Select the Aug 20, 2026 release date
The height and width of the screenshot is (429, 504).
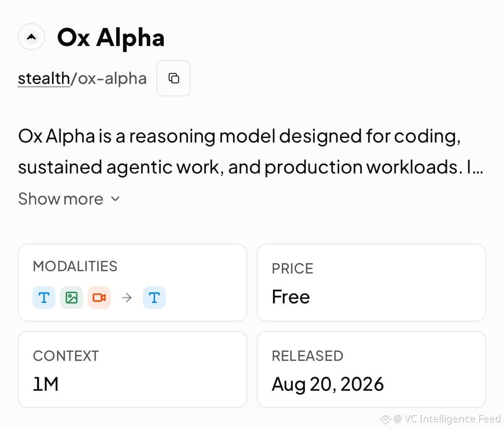328,384
